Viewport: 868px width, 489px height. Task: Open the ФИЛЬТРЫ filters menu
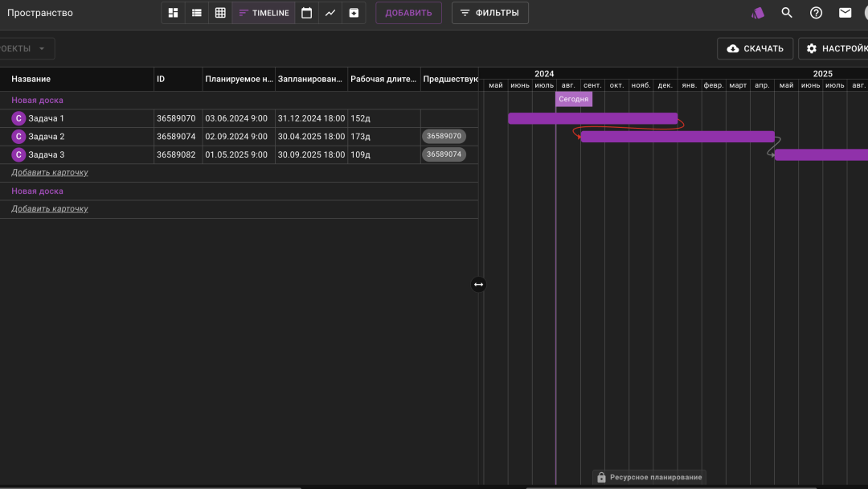[489, 13]
